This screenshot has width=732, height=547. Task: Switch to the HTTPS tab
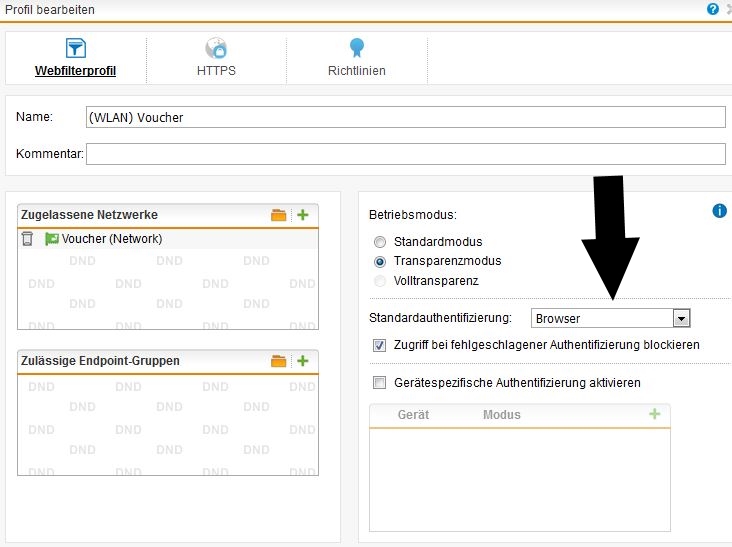[x=216, y=59]
